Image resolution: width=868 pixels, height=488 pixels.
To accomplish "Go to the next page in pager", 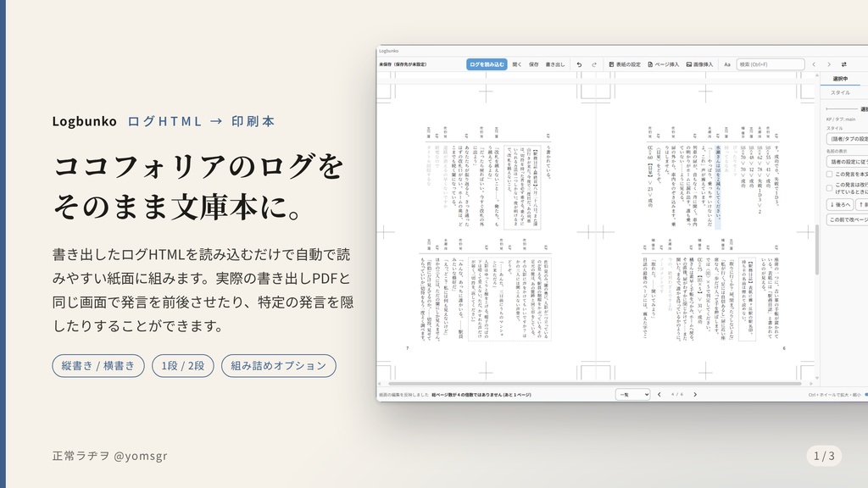I will pyautogui.click(x=695, y=395).
